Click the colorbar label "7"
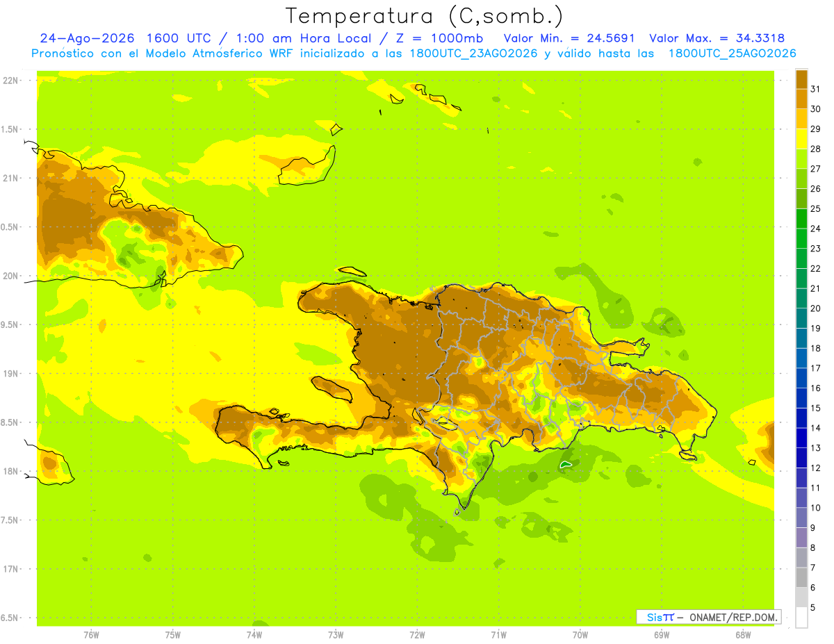Viewport: 834px width, 644px height. click(813, 568)
